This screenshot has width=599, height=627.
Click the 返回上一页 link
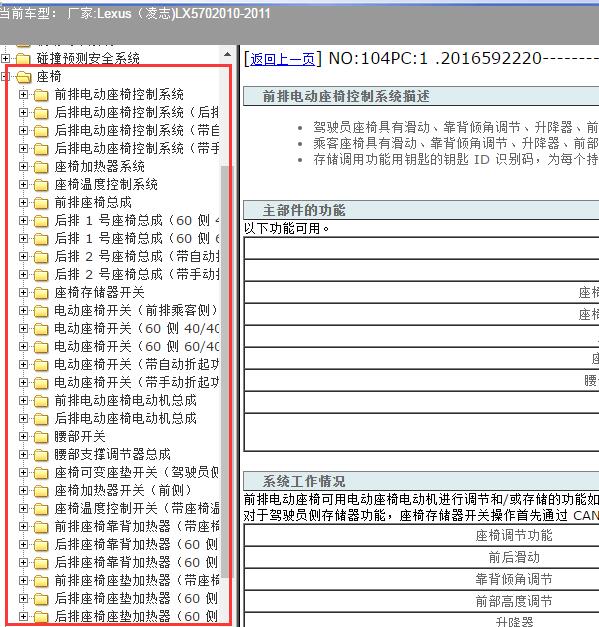pos(282,59)
